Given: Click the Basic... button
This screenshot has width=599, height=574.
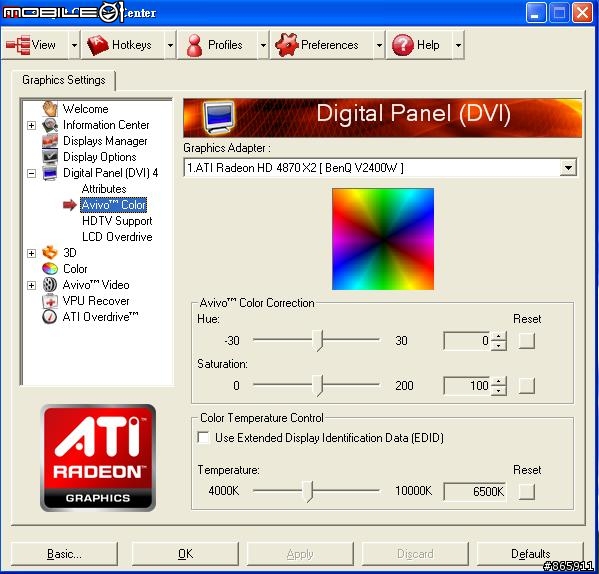Looking at the screenshot, I should [64, 554].
